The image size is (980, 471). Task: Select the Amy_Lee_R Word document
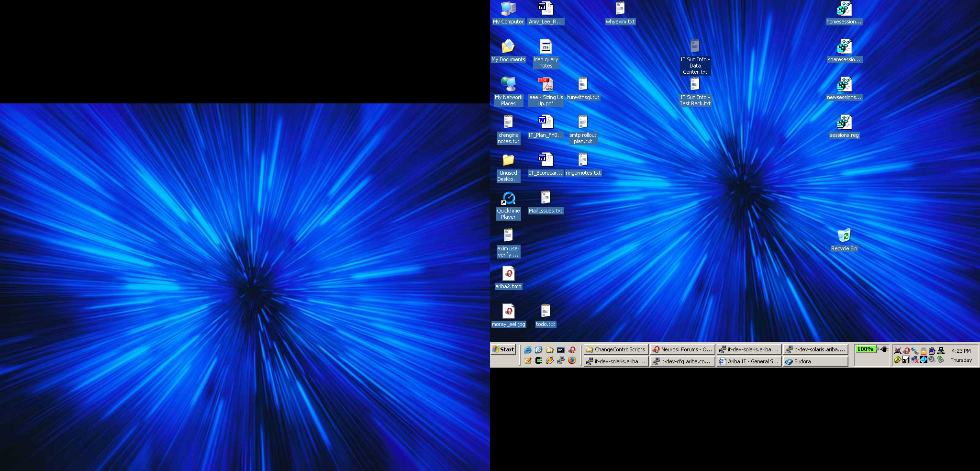click(x=546, y=13)
